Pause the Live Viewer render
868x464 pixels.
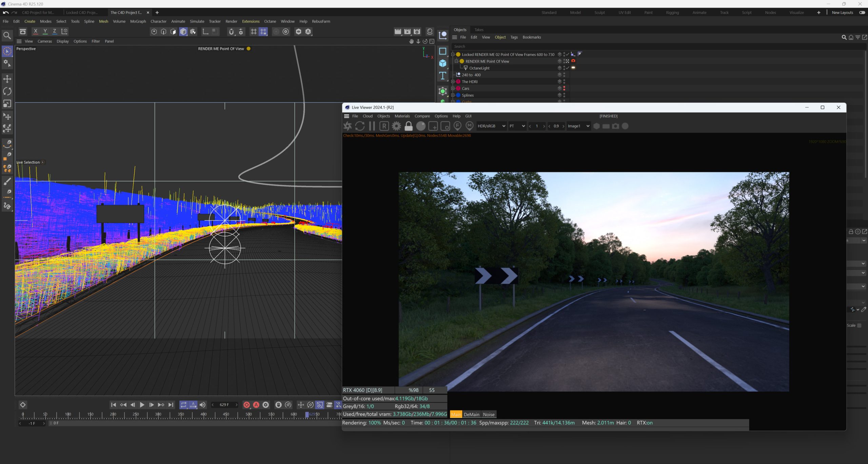coord(372,126)
